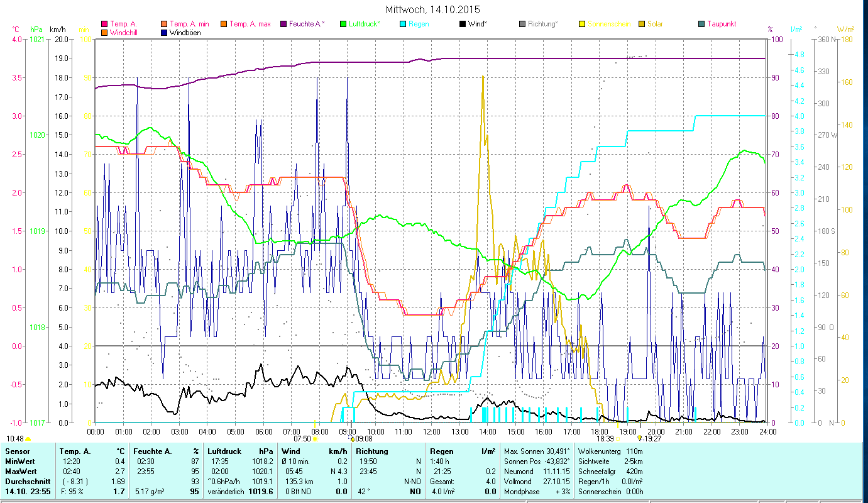Viewport: 868px width, 503px height.
Task: Click the chart title 'Mittwoch, 14.10.2015'
Action: [434, 10]
